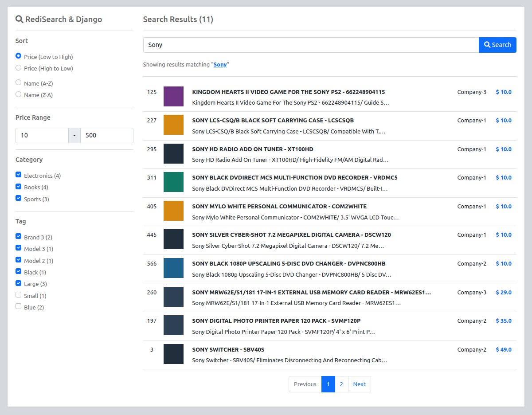Open the Kingdom Hearts II product listing
The height and width of the screenshot is (415, 532).
click(x=288, y=92)
